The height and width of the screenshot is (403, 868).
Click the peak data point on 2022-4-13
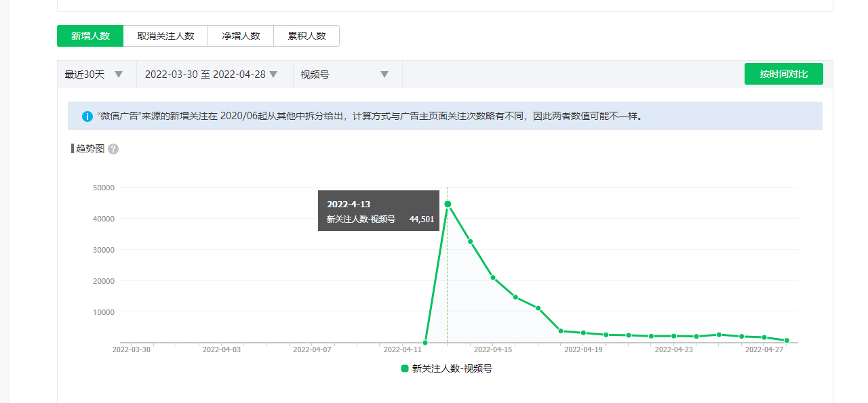click(x=448, y=204)
